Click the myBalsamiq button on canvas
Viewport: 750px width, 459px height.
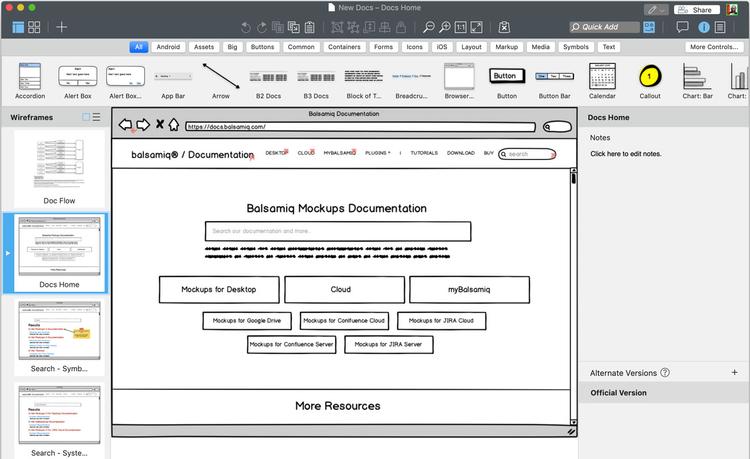(x=469, y=290)
